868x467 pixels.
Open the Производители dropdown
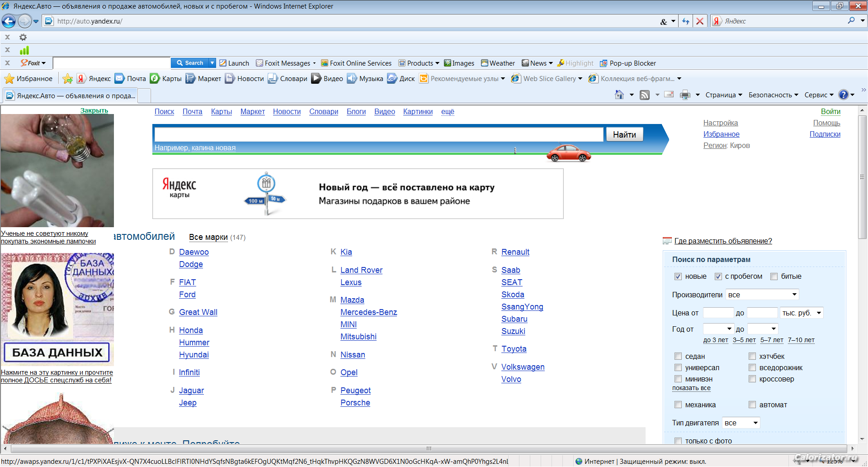tap(762, 295)
